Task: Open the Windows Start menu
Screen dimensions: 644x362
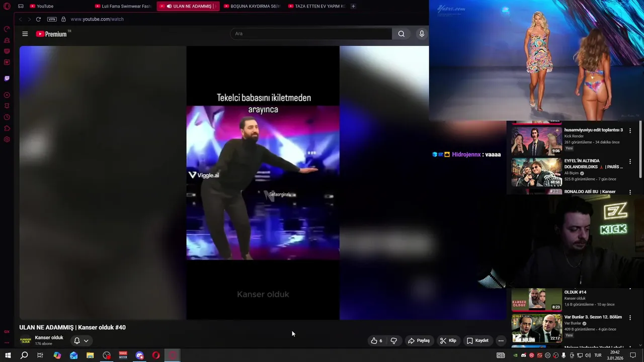Action: [8, 355]
